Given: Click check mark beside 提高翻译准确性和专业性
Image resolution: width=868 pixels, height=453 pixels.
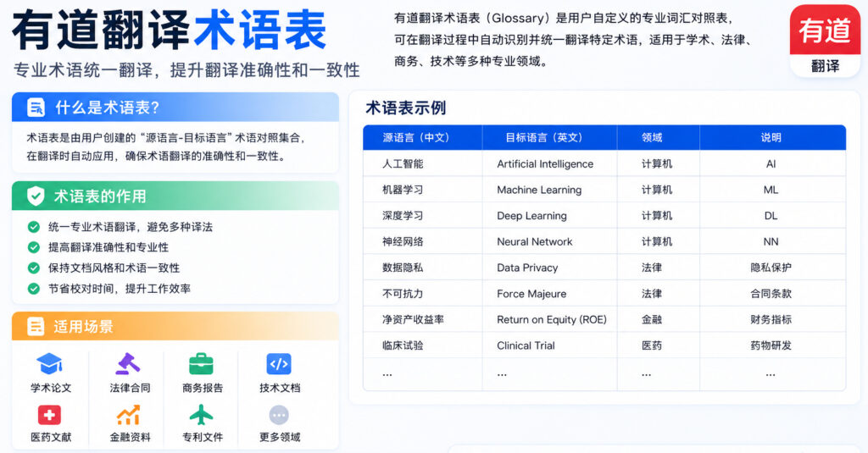Looking at the screenshot, I should (x=34, y=247).
